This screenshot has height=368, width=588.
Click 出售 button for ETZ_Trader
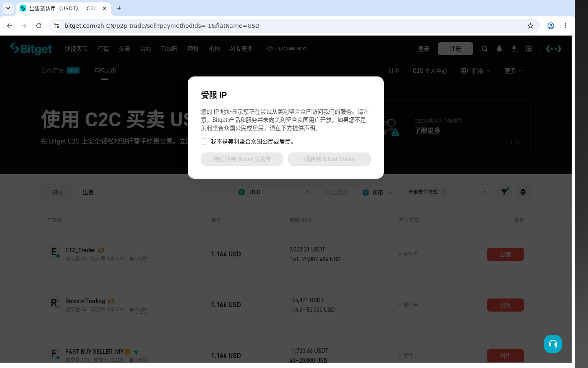click(x=506, y=254)
